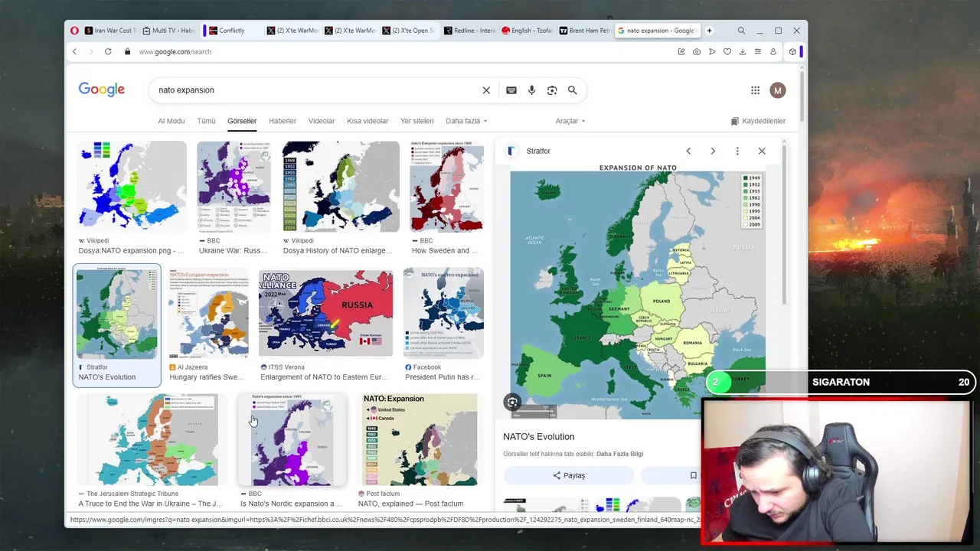The width and height of the screenshot is (980, 551).
Task: Click the Opera logo menu button
Action: pos(74,31)
